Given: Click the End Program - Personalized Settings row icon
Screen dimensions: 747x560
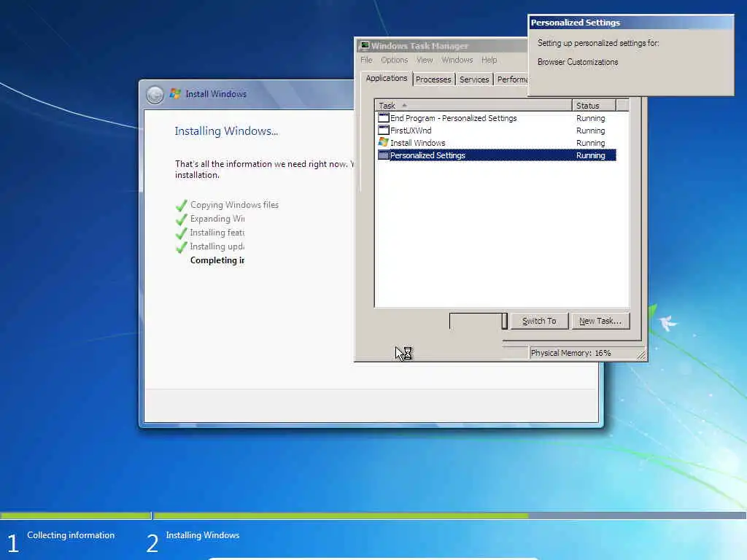Looking at the screenshot, I should [x=384, y=117].
